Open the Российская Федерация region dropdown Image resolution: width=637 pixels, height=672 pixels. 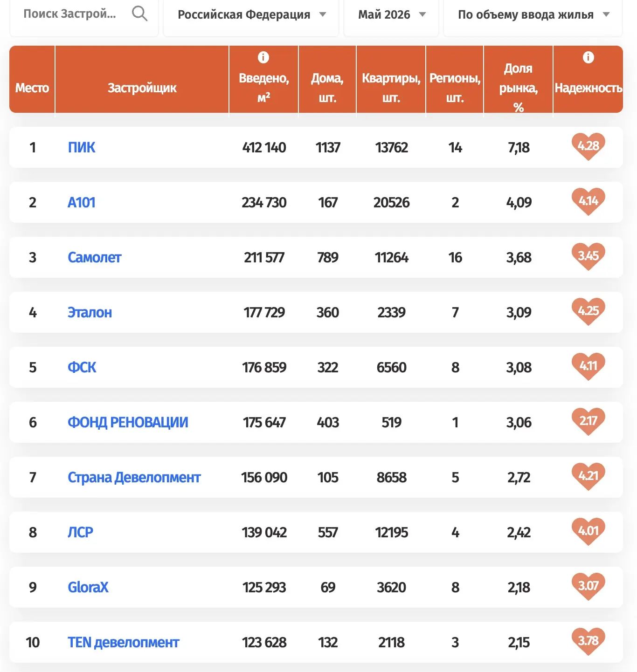pos(251,15)
